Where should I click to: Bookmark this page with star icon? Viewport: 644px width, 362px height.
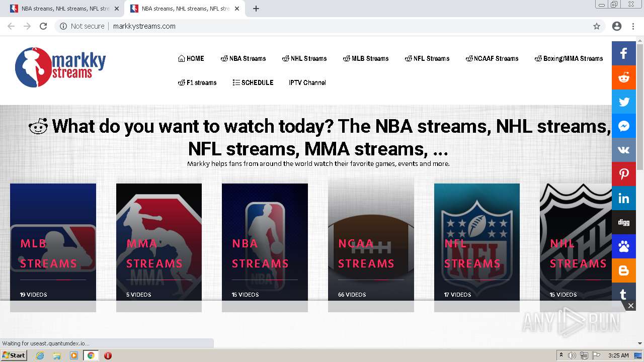[597, 26]
